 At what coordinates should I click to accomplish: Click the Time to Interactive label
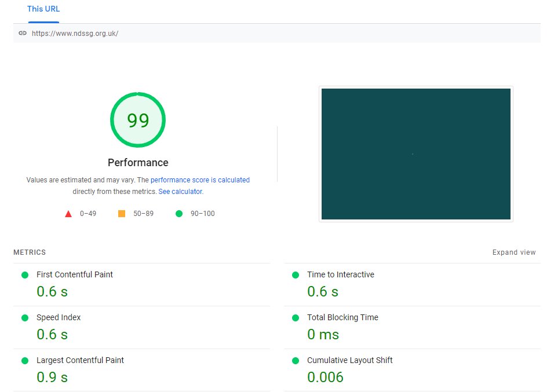point(341,274)
